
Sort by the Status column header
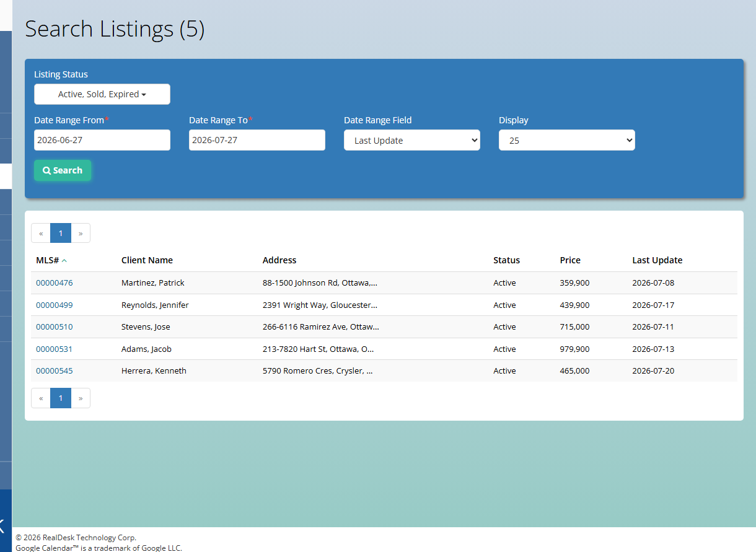pyautogui.click(x=506, y=260)
